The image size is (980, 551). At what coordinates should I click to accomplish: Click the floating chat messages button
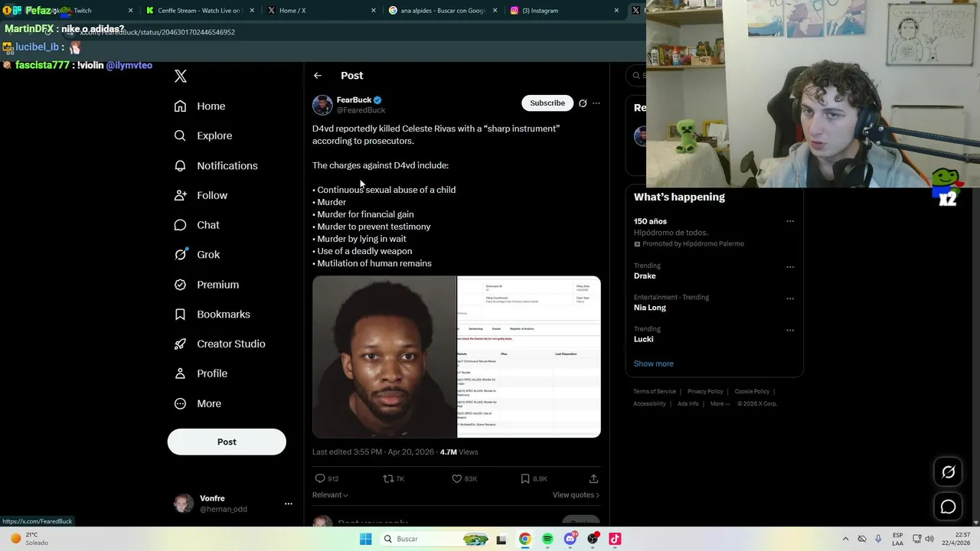[x=948, y=507]
